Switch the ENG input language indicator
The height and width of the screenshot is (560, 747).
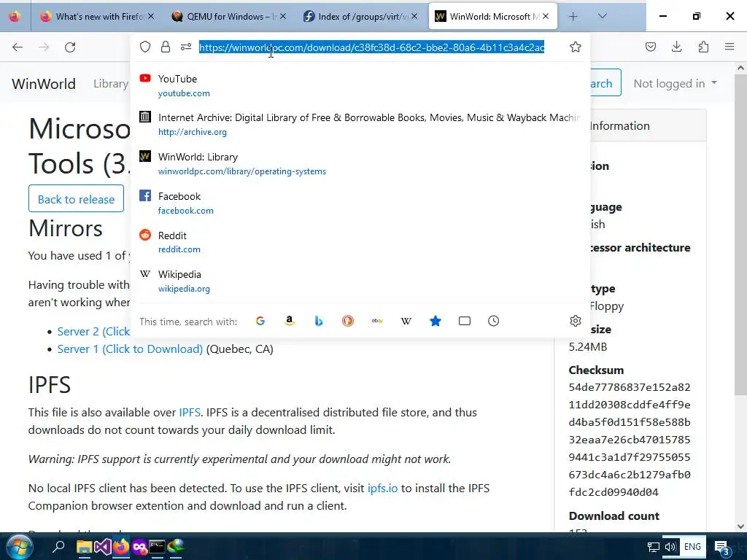point(692,547)
